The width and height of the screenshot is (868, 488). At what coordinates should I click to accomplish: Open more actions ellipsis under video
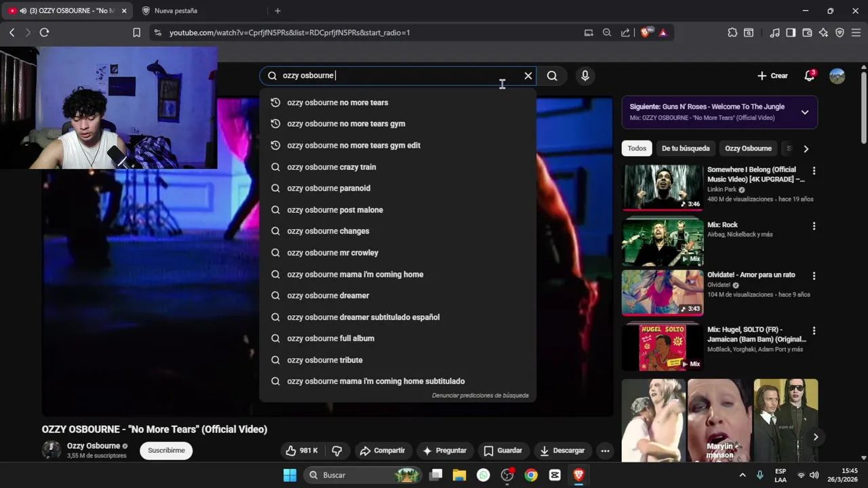pos(605,451)
